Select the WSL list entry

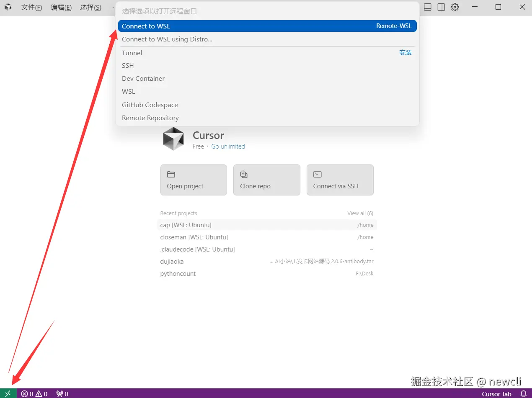pos(267,92)
